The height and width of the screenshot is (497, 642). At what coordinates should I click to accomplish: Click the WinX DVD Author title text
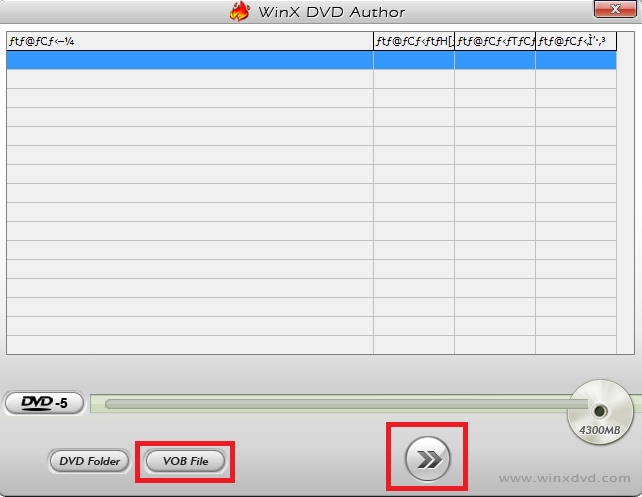click(x=332, y=12)
